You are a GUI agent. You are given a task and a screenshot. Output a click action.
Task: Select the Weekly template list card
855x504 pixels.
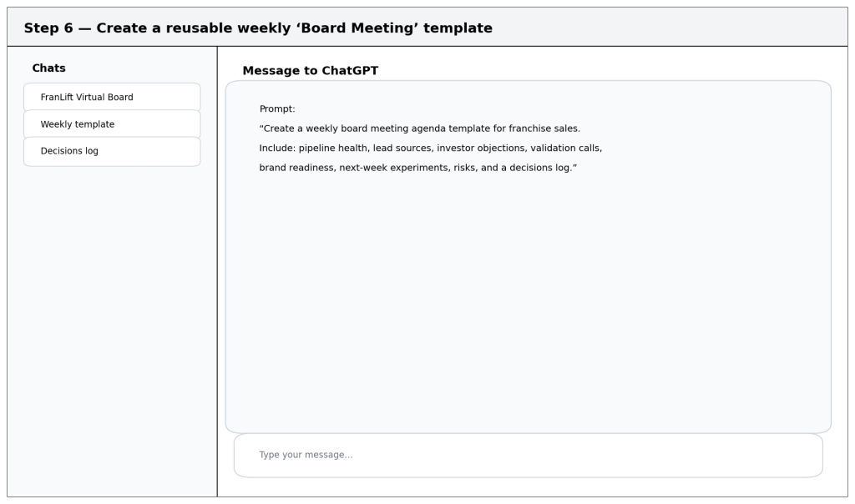point(112,123)
